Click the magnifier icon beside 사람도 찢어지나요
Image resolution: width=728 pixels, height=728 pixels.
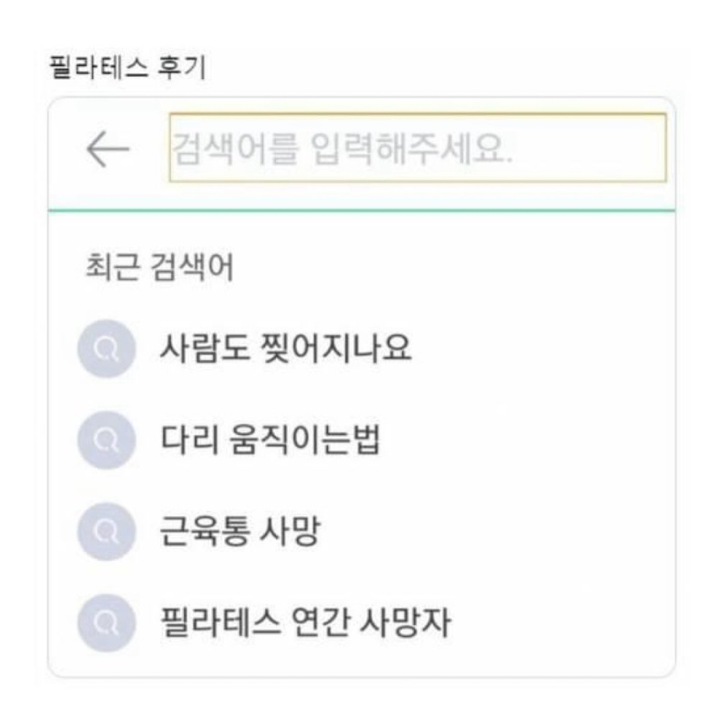[105, 349]
